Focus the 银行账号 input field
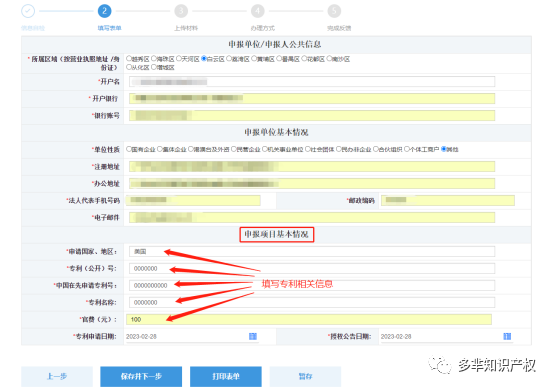This screenshot has height=390, width=553. click(x=312, y=115)
